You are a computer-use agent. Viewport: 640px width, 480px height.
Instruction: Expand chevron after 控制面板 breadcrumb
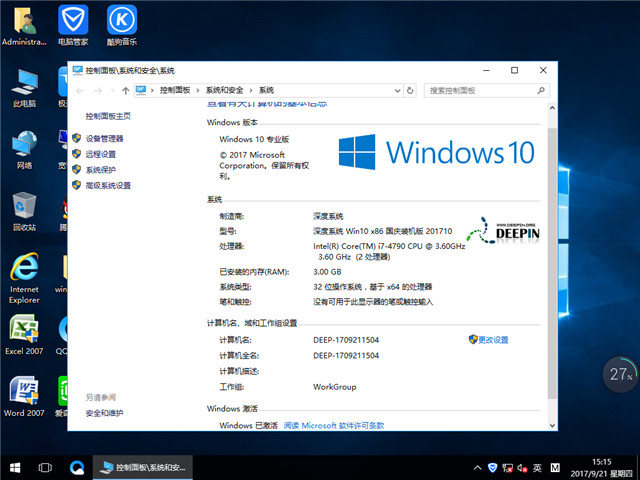pos(198,90)
